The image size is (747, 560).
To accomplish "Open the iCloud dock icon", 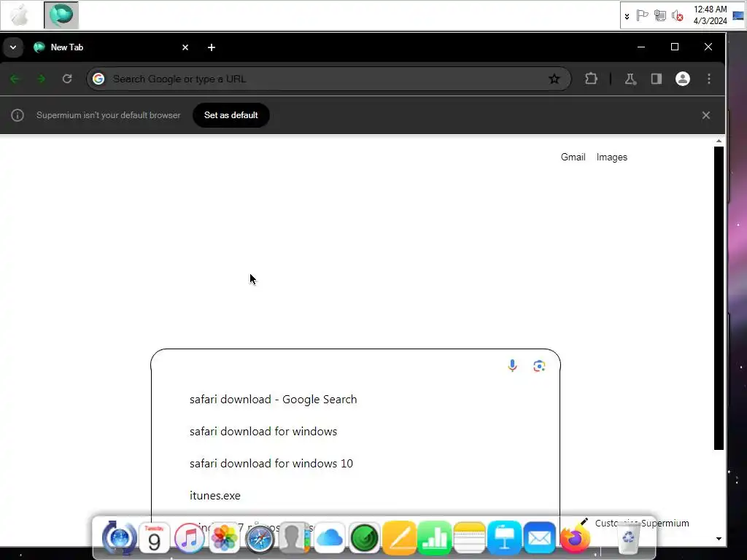I will [329, 538].
